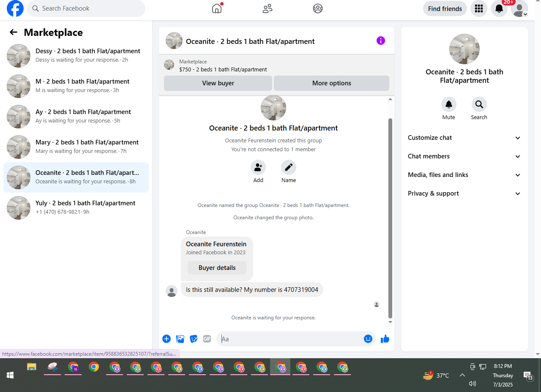Choose a GIF icon
Image resolution: width=541 pixels, height=392 pixels.
[207, 339]
